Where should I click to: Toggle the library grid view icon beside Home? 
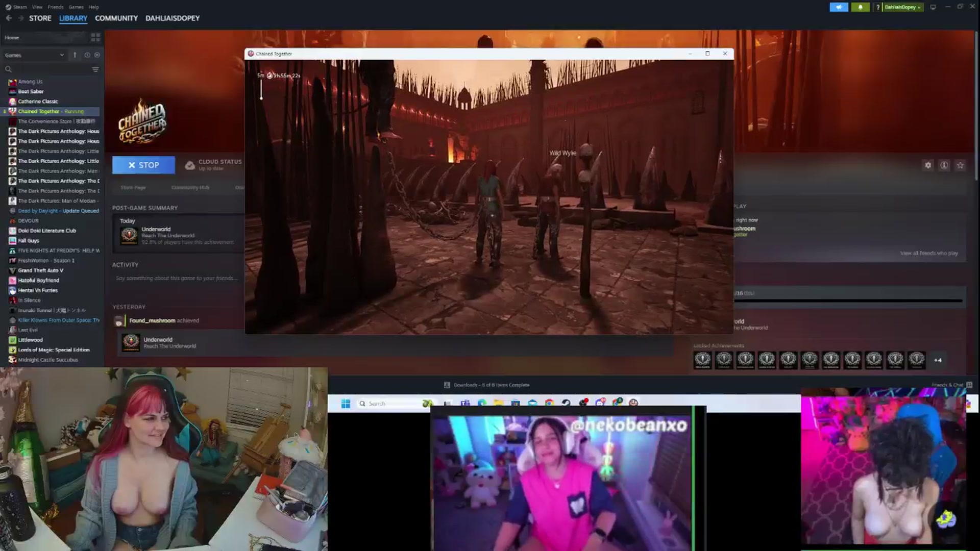pos(95,37)
